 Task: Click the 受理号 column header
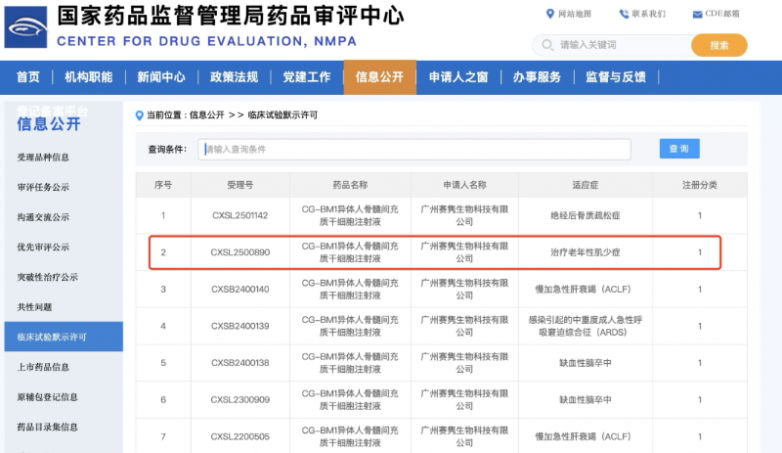(240, 185)
